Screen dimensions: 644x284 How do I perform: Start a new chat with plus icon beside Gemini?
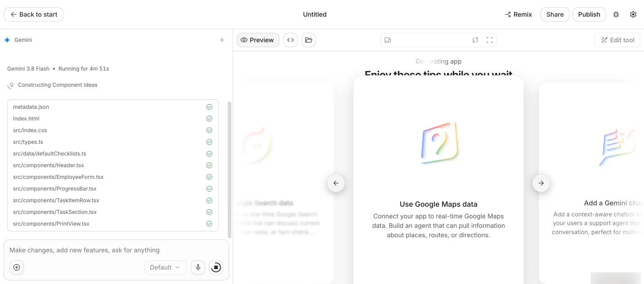tap(222, 40)
